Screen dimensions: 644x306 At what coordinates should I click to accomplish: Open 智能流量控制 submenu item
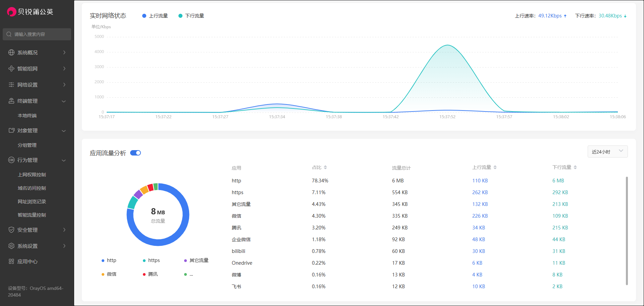[32, 215]
